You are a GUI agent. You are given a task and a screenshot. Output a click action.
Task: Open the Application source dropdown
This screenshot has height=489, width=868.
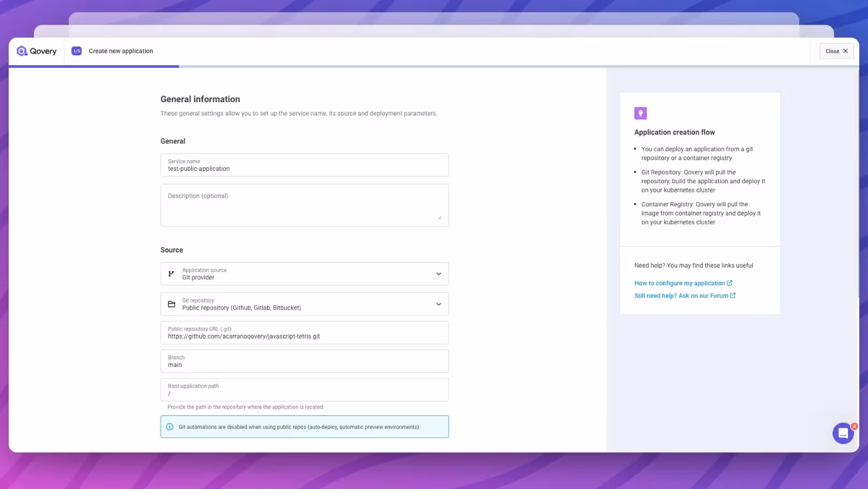tap(305, 274)
